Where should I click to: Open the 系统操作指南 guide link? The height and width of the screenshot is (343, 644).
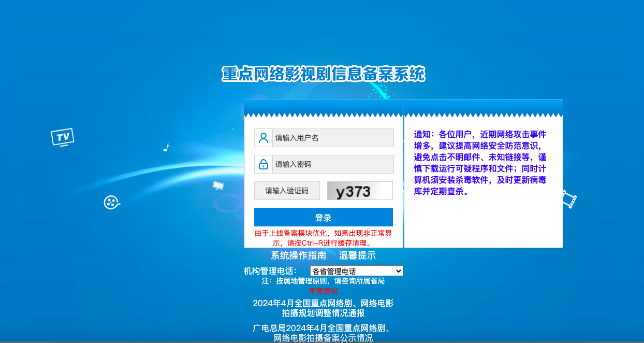coord(298,255)
